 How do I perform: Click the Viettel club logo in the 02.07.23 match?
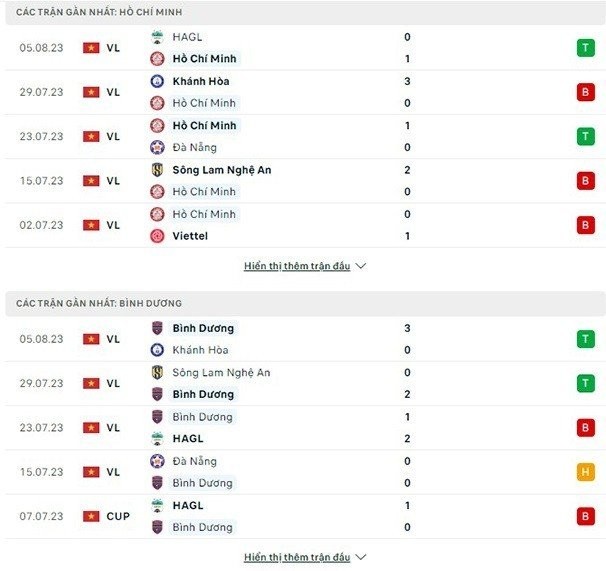157,236
